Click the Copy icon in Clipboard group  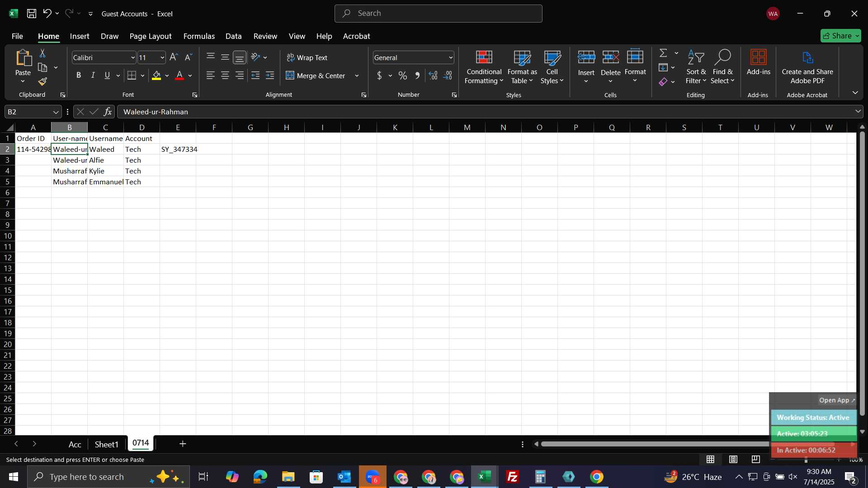coord(42,68)
